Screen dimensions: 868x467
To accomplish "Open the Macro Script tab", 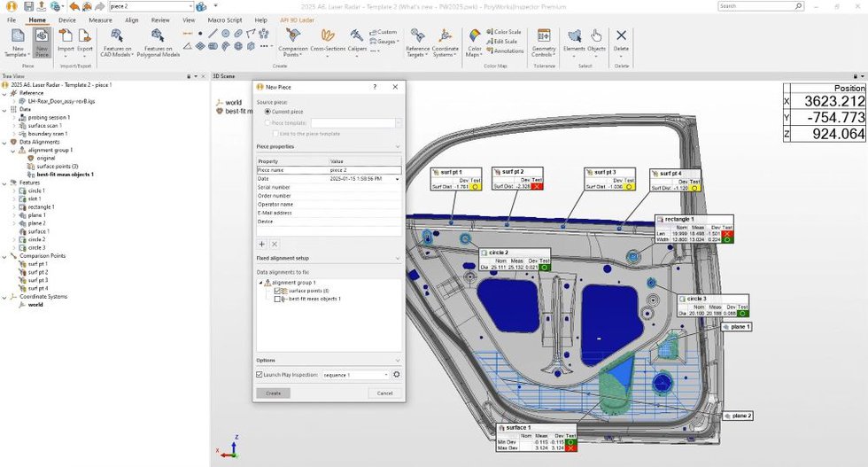I will 225,20.
